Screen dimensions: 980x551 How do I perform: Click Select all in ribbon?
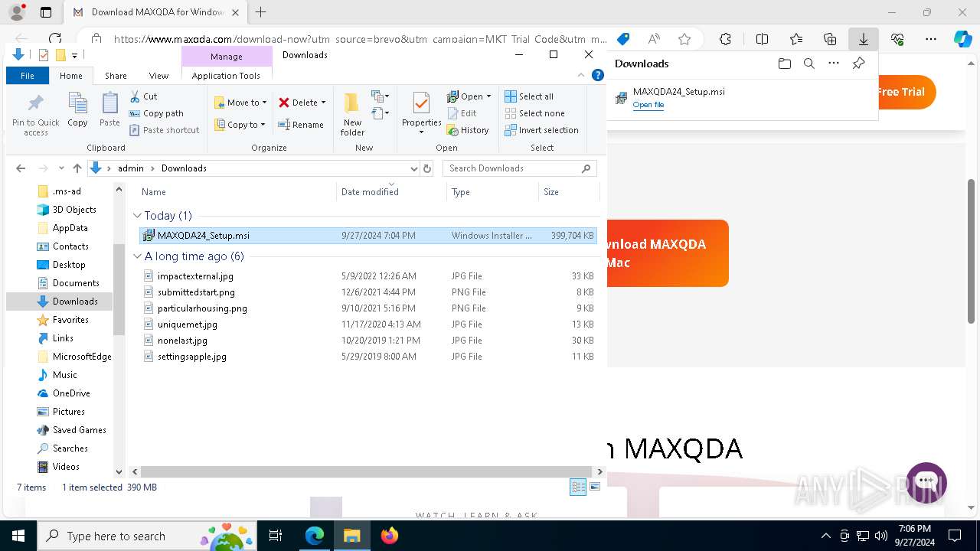point(529,96)
